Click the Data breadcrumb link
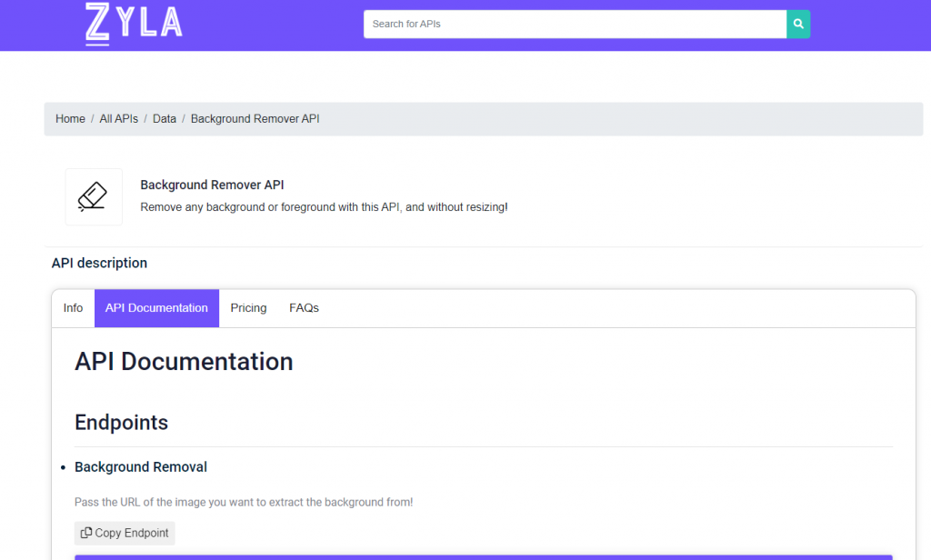 (x=164, y=118)
